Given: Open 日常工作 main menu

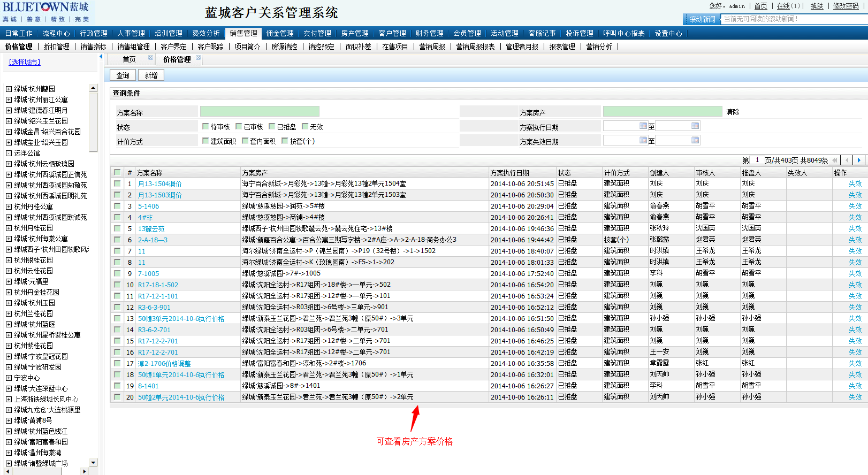Looking at the screenshot, I should coord(19,33).
